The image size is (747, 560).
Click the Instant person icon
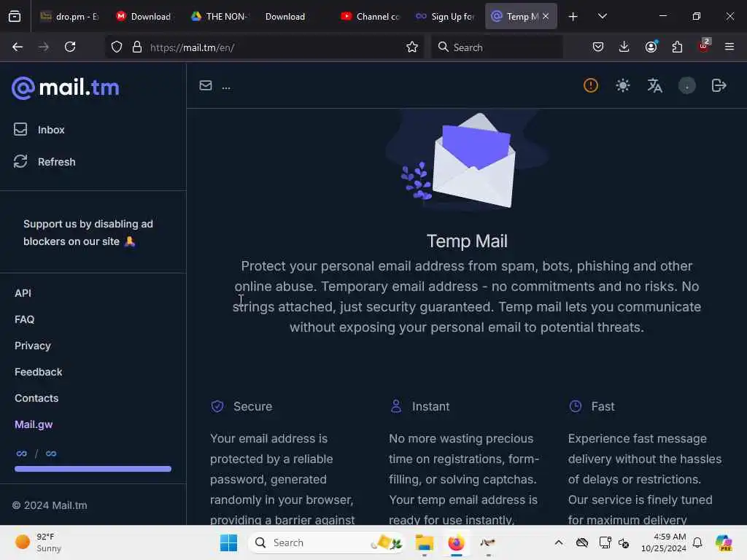(x=396, y=406)
